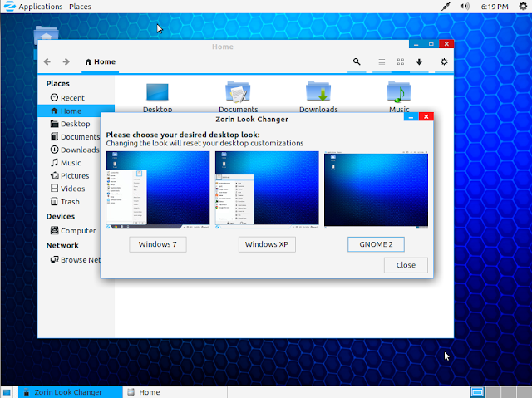Open the Places menu in top panel
The height and width of the screenshot is (398, 532).
click(80, 7)
